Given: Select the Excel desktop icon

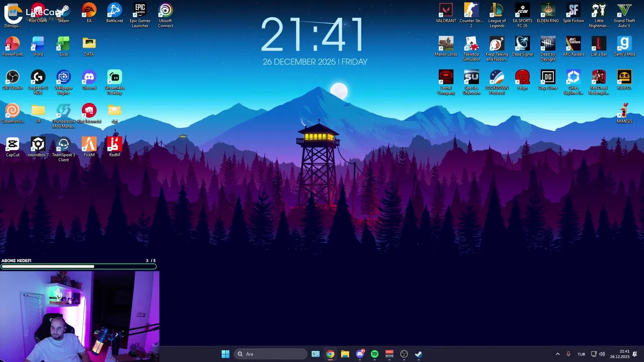Looking at the screenshot, I should tap(63, 47).
